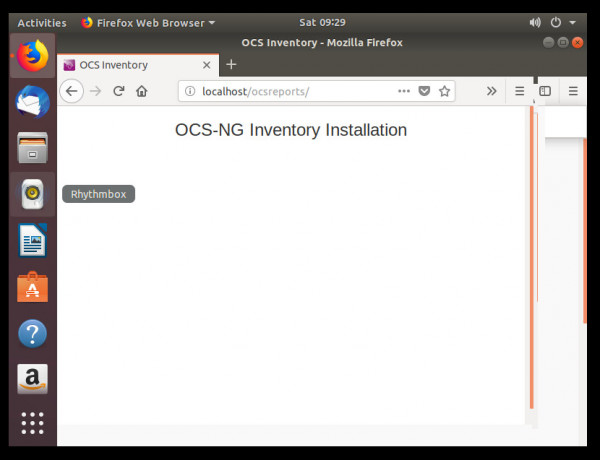Show site information for localhost

(x=190, y=91)
